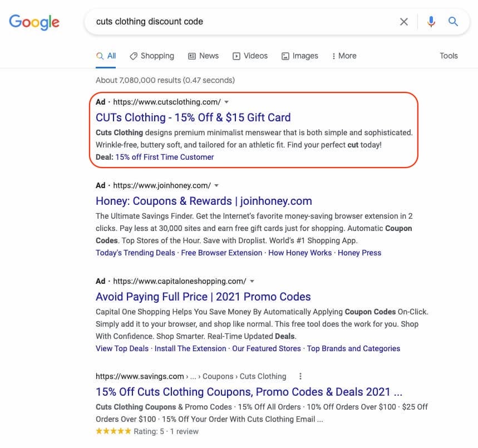Screen dimensions: 478x448
Task: Click the star rating on savings.com result
Action: (x=114, y=431)
